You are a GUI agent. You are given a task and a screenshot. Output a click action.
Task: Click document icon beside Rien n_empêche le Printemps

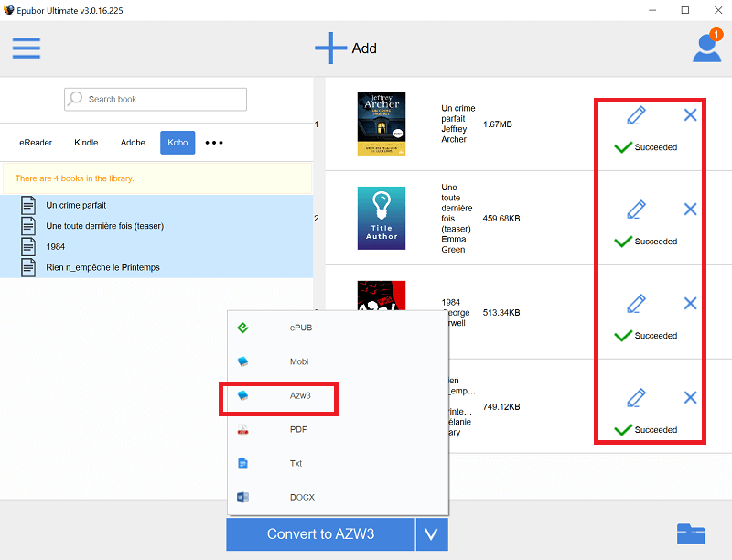tap(28, 267)
